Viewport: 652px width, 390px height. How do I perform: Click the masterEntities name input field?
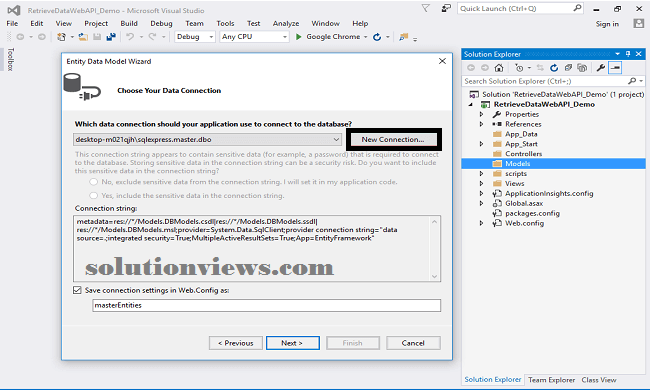click(267, 306)
